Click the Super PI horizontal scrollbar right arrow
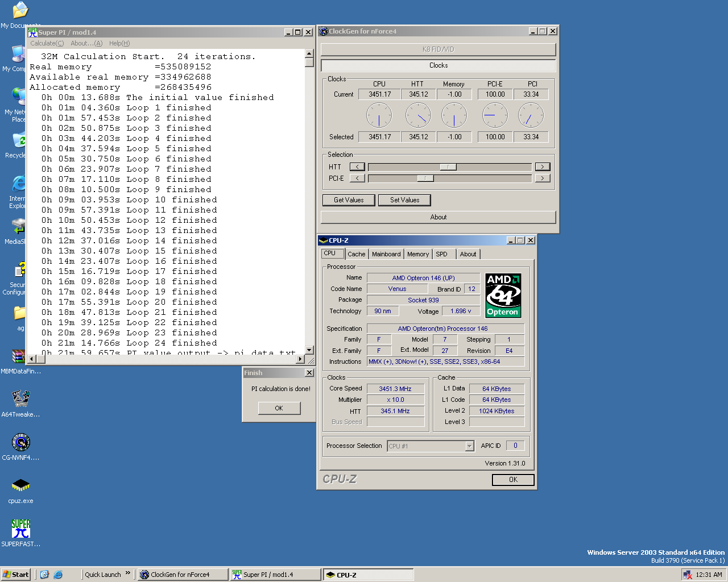 pyautogui.click(x=301, y=359)
